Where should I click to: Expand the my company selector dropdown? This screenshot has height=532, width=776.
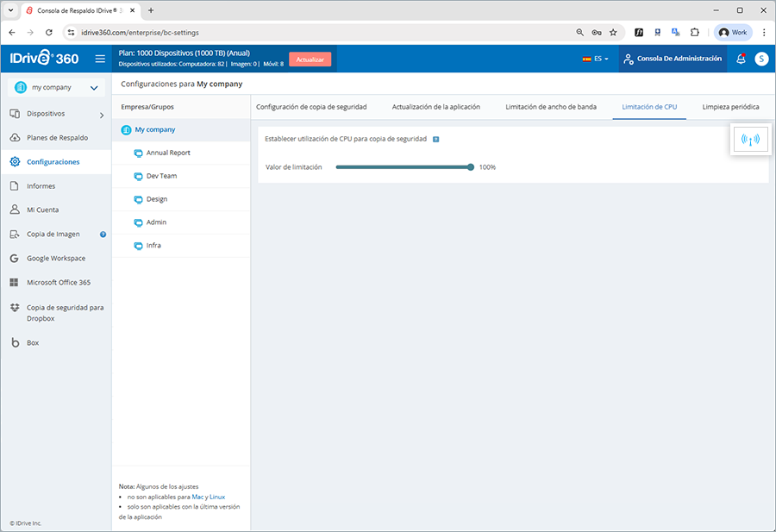point(92,87)
